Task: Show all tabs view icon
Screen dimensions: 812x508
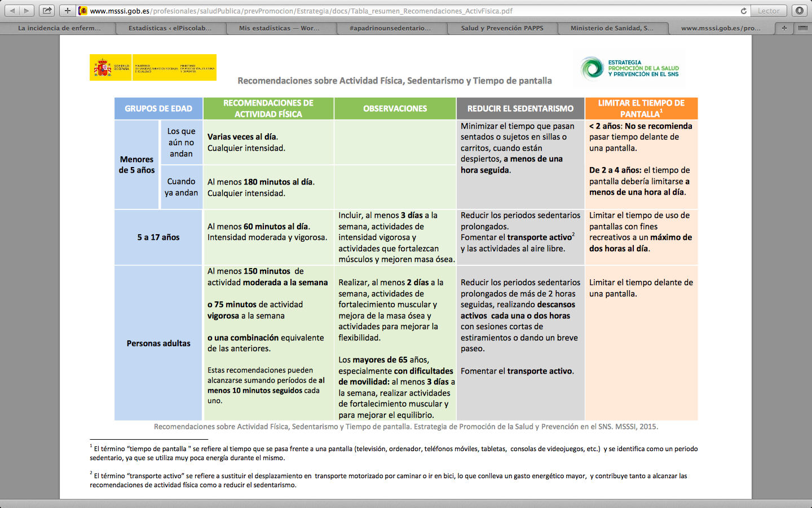Action: coord(802,28)
